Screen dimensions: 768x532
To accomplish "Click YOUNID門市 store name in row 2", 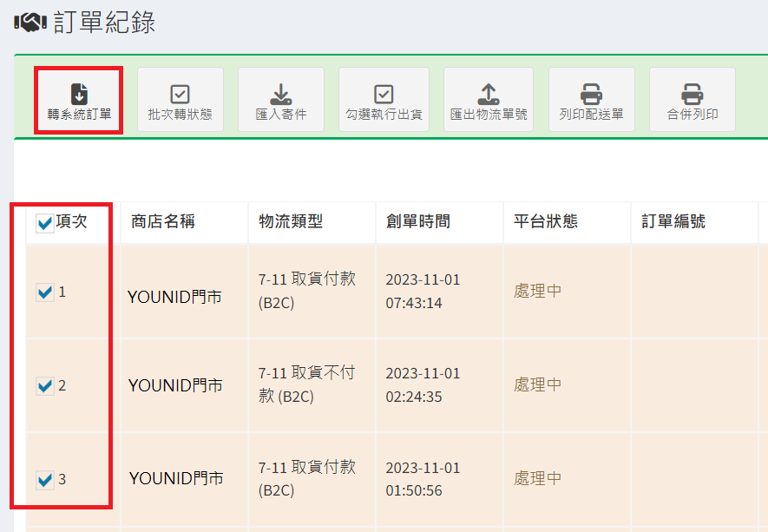I will [175, 385].
